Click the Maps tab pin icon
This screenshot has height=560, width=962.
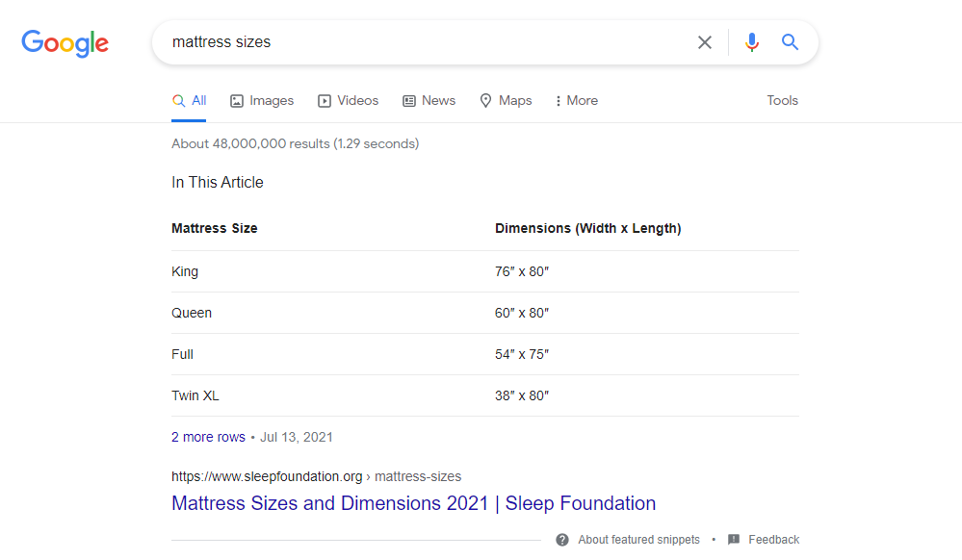486,101
